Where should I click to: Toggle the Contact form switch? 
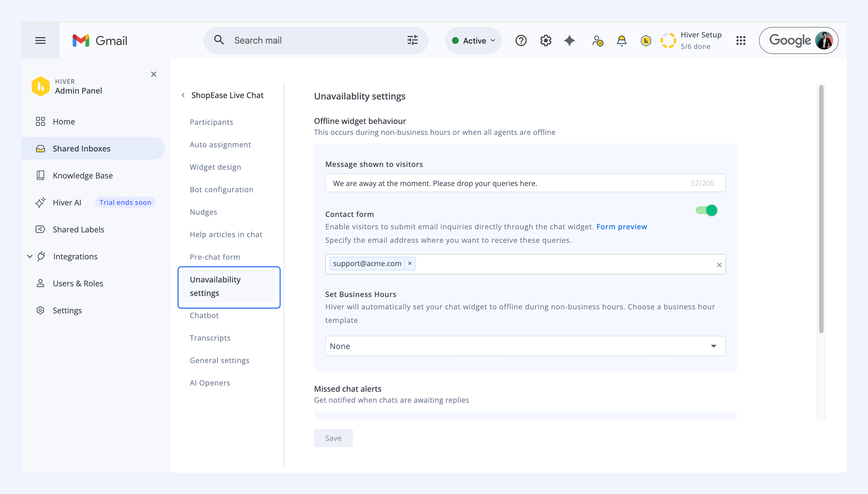(x=706, y=210)
